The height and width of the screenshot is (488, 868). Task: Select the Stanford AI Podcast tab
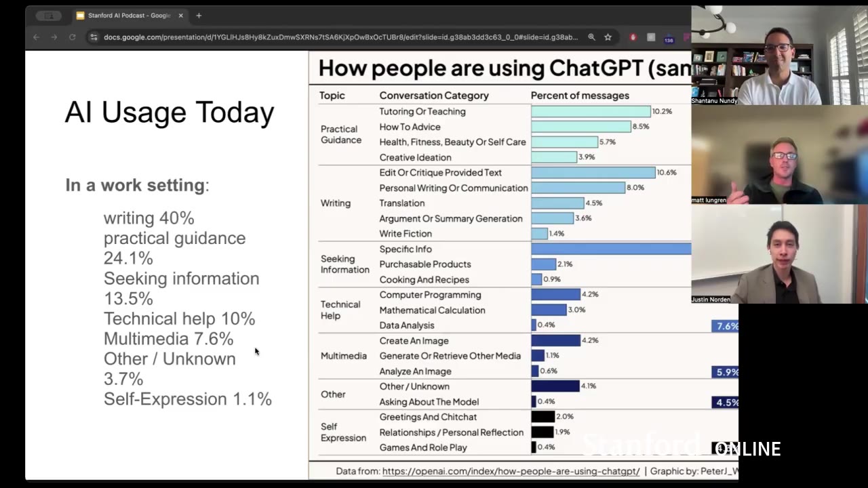125,16
